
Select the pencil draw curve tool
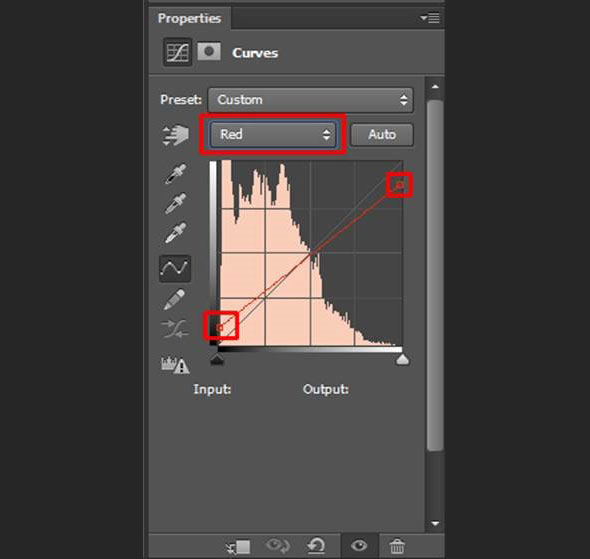coord(175,299)
